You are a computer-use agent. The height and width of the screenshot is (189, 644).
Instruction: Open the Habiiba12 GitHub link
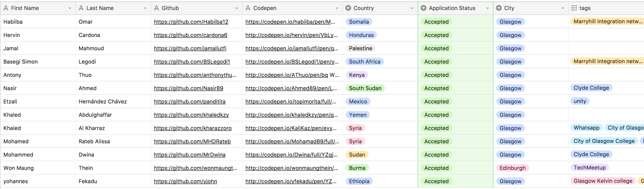point(191,22)
